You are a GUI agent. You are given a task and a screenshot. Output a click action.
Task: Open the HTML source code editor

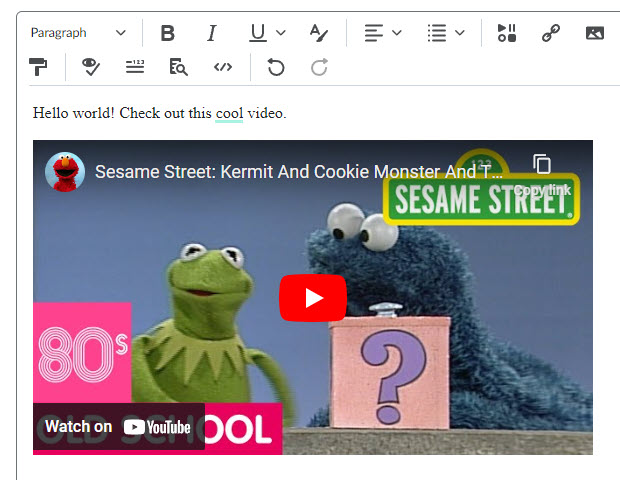[223, 67]
